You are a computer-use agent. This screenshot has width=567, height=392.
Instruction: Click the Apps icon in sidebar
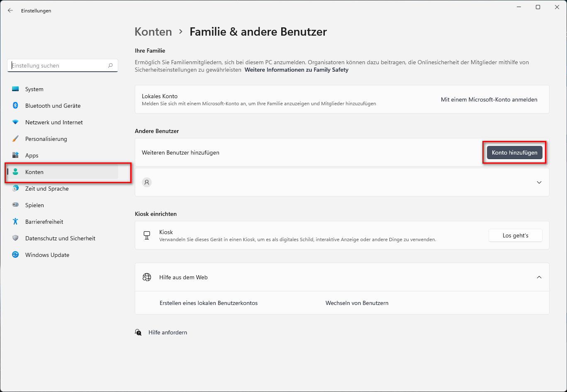click(15, 155)
